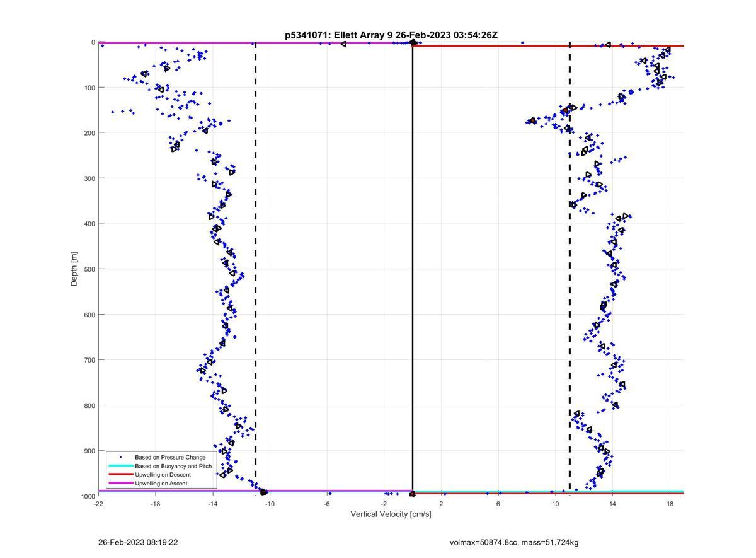Click the y-axis tick label '500'
Image resolution: width=756 pixels, height=558 pixels.
(89, 269)
